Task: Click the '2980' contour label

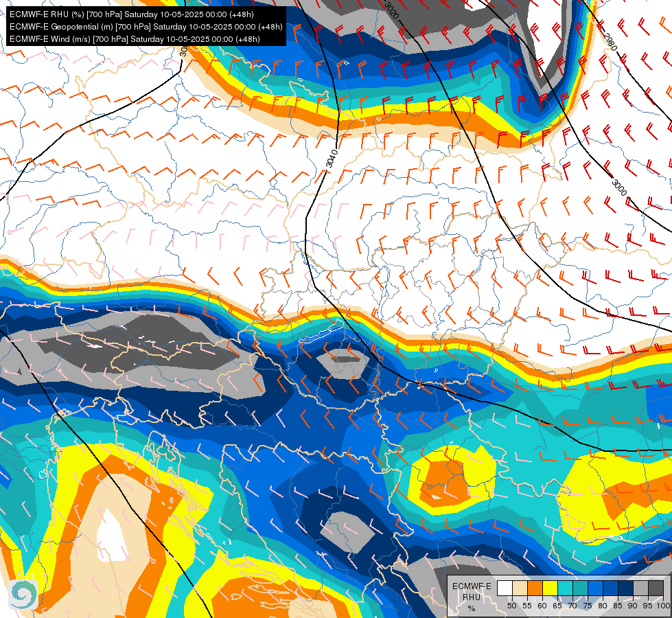Action: pos(611,42)
